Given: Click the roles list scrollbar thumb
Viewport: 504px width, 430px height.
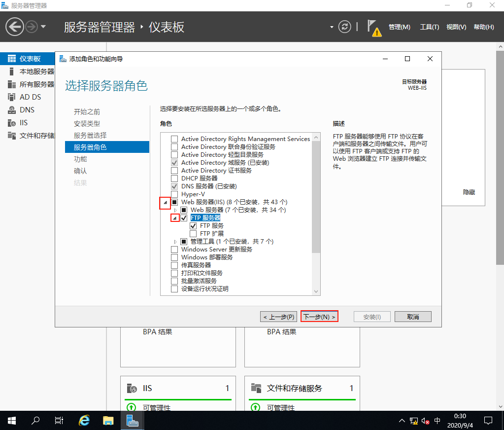Looking at the screenshot, I should click(316, 197).
